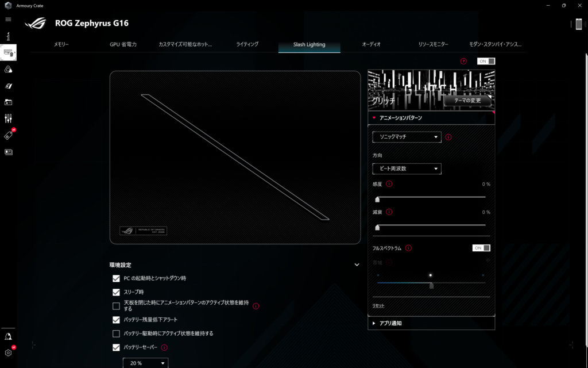Viewport: 588px width, 368px height.
Task: Collapse the 環境設定 section chevron
Action: [357, 264]
